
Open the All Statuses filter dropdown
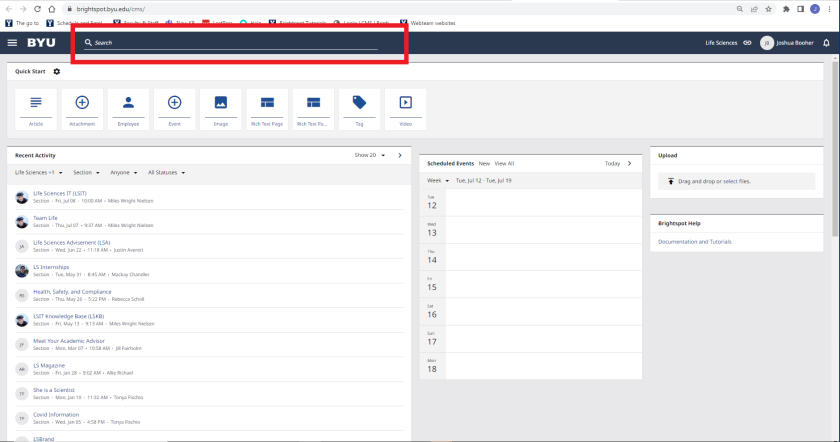coord(166,172)
